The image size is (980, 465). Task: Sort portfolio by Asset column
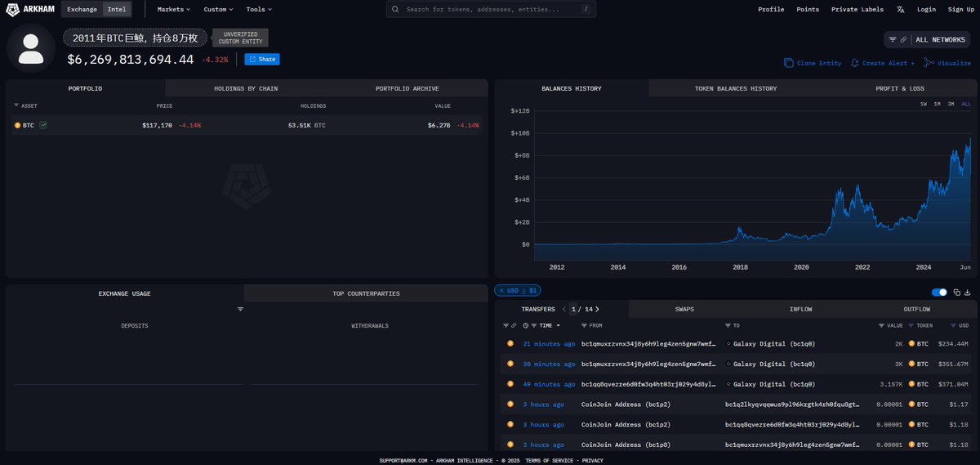pyautogui.click(x=25, y=105)
